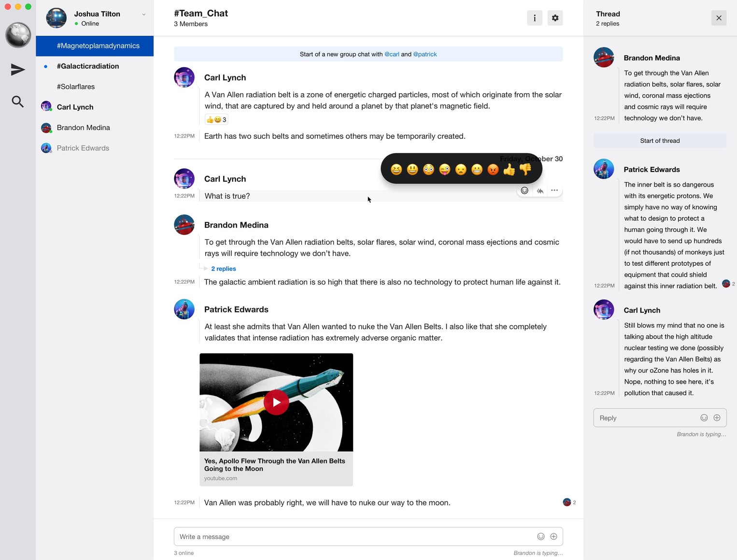Click the @carl mention link
The image size is (737, 560).
[392, 54]
